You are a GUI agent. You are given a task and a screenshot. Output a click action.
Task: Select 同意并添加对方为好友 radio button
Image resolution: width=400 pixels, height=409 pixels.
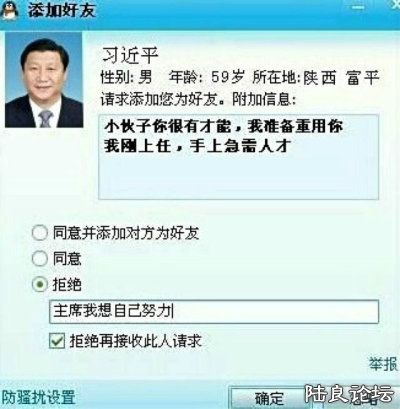coord(40,232)
